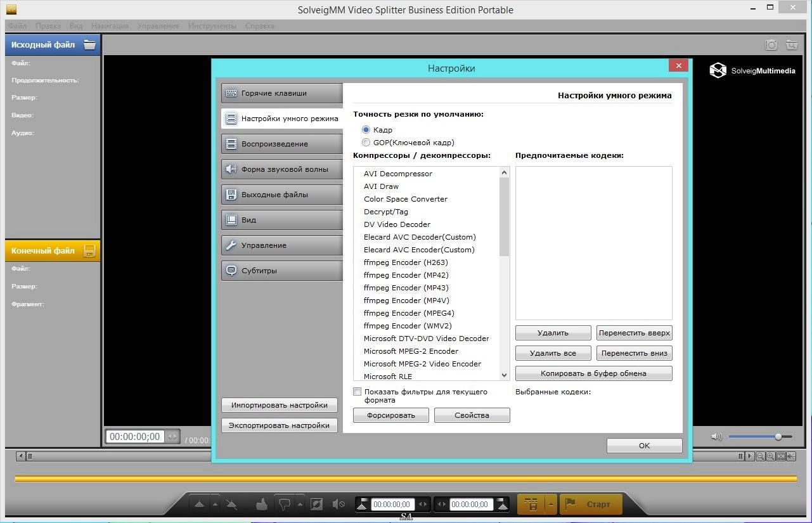This screenshot has height=523, width=812.
Task: Open source file folder icon
Action: pos(89,45)
